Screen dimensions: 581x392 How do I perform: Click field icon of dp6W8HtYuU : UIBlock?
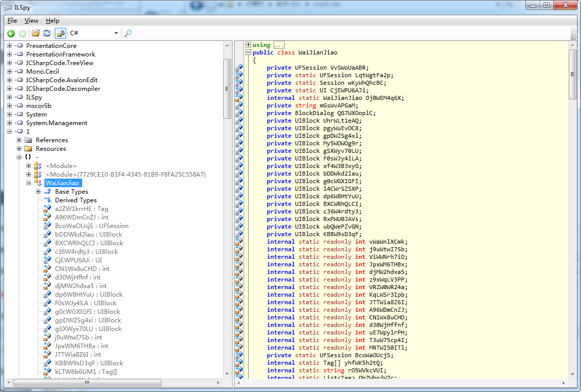click(47, 295)
